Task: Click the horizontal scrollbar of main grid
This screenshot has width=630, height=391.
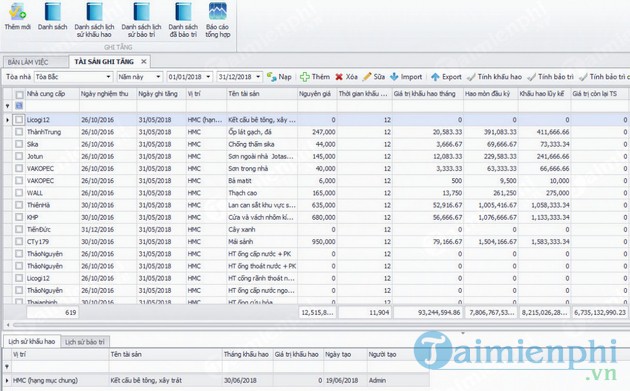Action: (x=321, y=324)
